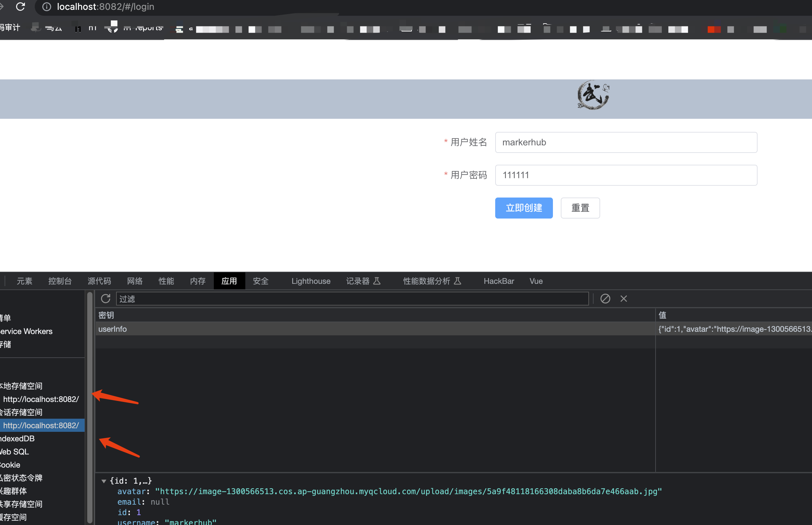Reload the page with the browser refresh icon
This screenshot has height=525, width=812.
21,7
